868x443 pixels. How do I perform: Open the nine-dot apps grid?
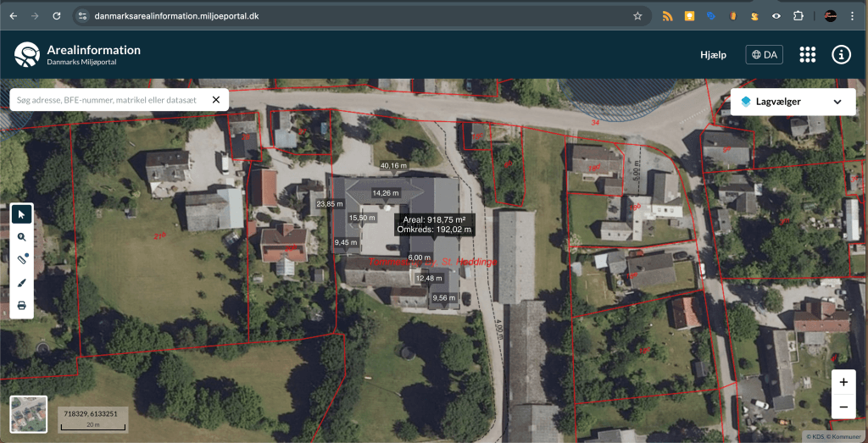coord(807,54)
